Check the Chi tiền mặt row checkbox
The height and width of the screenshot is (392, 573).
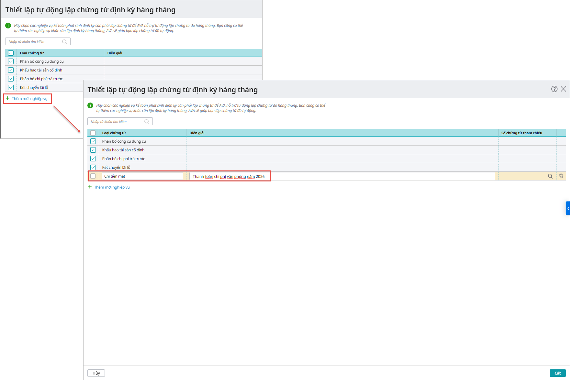[93, 176]
